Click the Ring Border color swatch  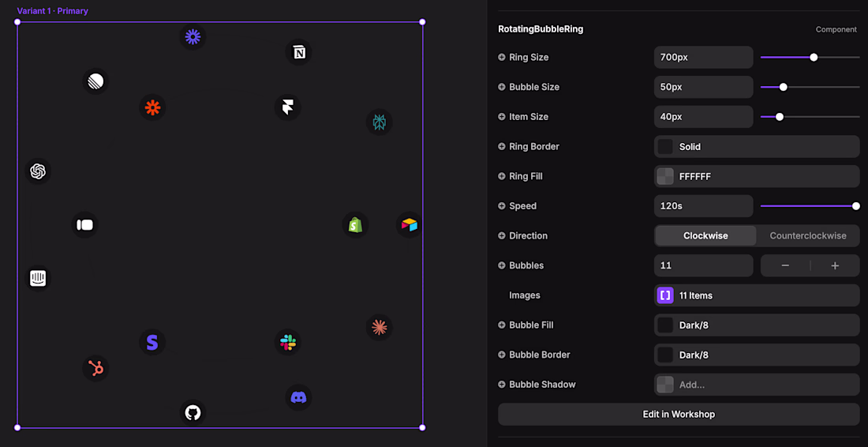click(665, 147)
